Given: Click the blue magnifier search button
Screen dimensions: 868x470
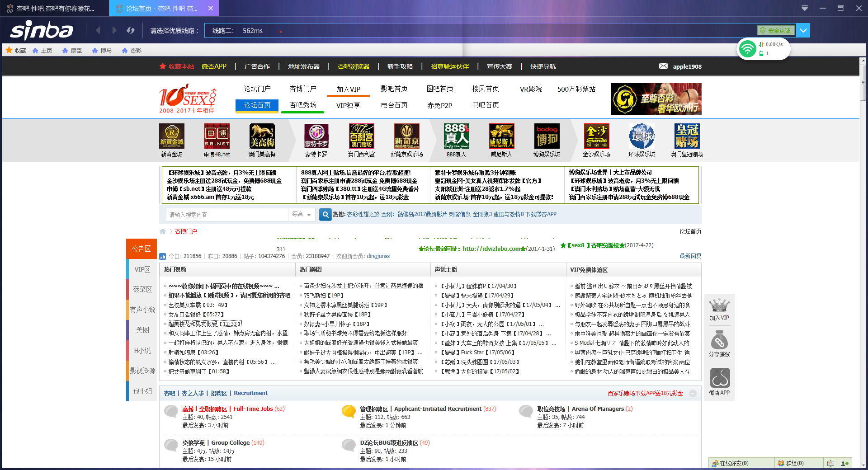Looking at the screenshot, I should pos(325,214).
